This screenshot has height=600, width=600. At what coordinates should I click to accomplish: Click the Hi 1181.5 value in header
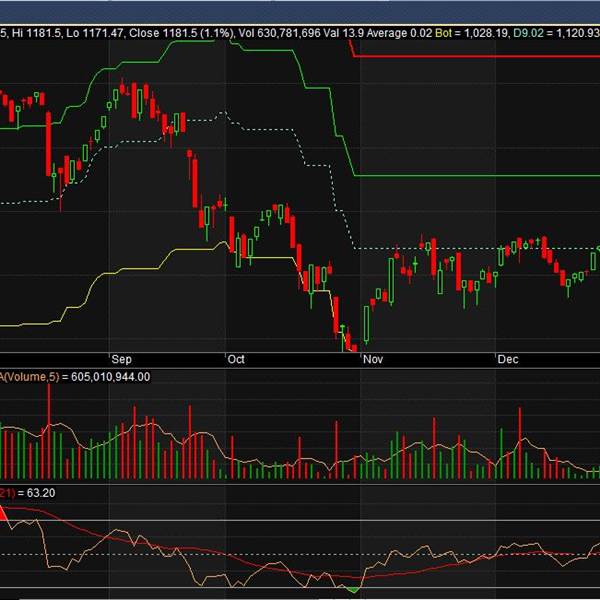pos(36,33)
